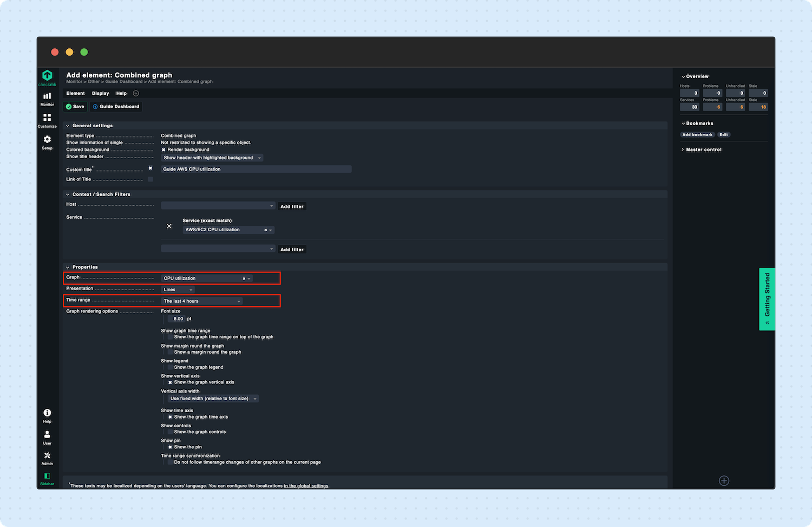Open Show header with highlighted background dropdown

212,158
